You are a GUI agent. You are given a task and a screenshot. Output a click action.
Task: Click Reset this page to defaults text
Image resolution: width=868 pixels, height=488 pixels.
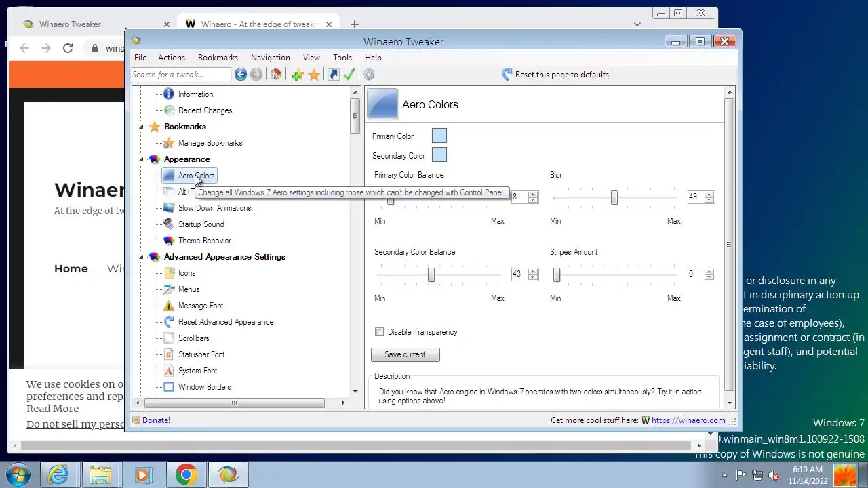(x=562, y=75)
